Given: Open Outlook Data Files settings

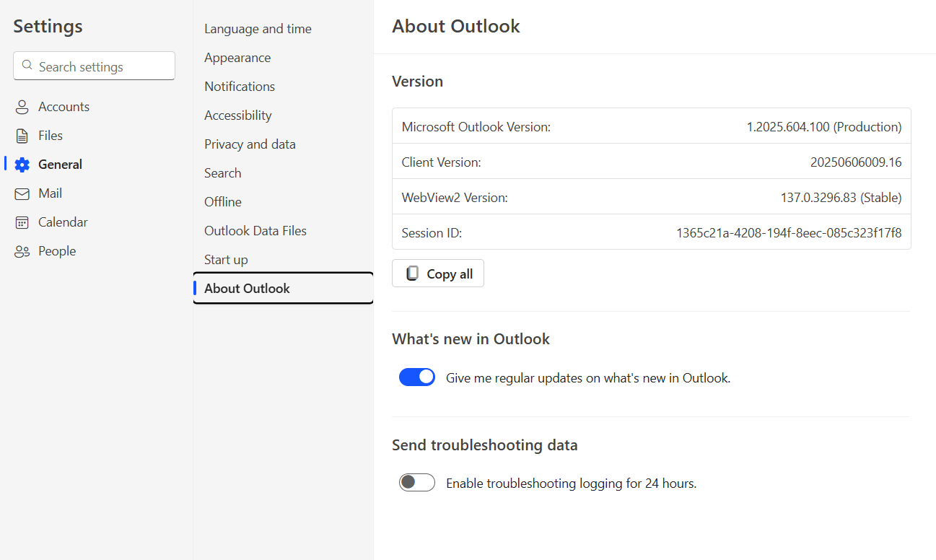Looking at the screenshot, I should pos(255,230).
